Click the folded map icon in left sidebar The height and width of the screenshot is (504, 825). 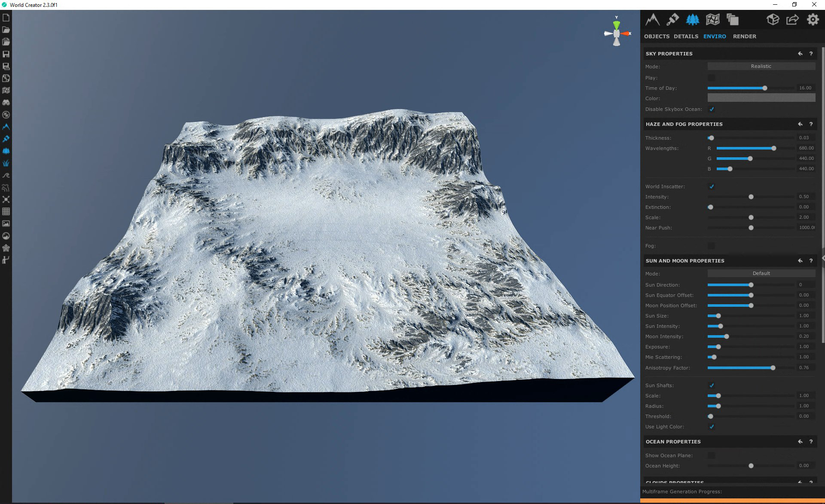(6, 91)
